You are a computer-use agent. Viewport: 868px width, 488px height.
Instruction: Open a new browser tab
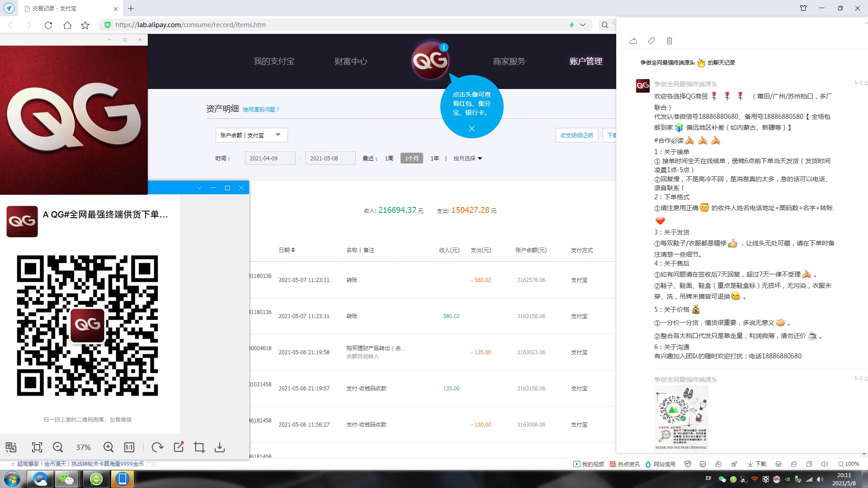[131, 8]
